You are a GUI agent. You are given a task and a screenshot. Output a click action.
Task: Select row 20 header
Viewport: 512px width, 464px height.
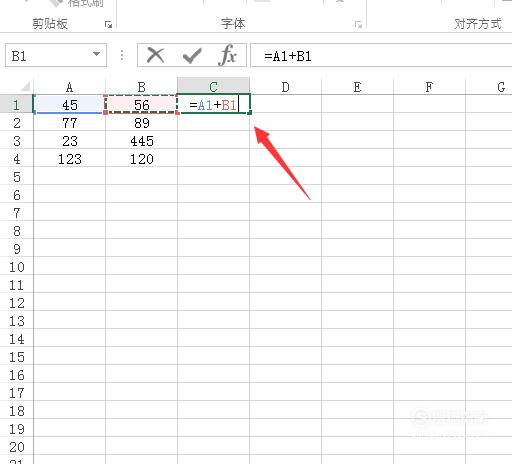[x=17, y=446]
